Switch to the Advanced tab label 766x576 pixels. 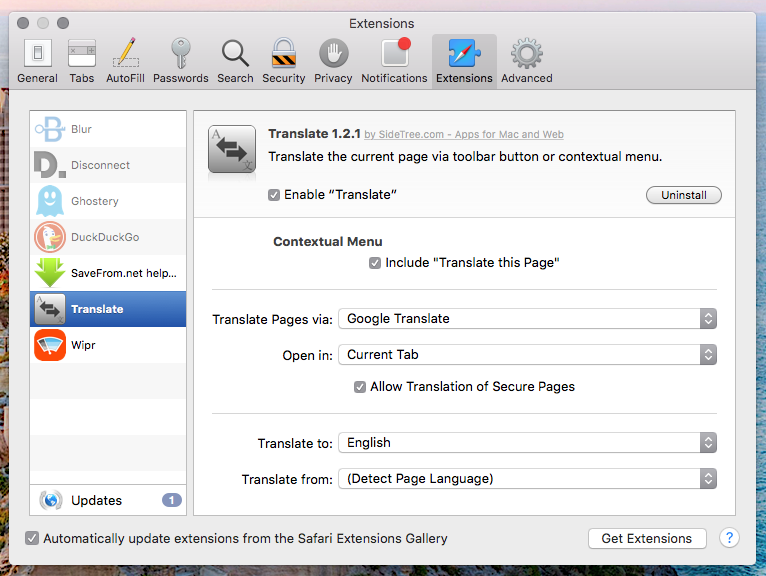coord(527,78)
